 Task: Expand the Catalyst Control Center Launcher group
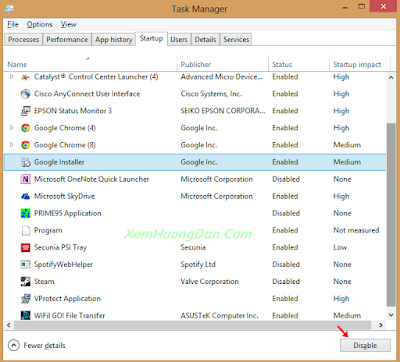click(x=12, y=77)
